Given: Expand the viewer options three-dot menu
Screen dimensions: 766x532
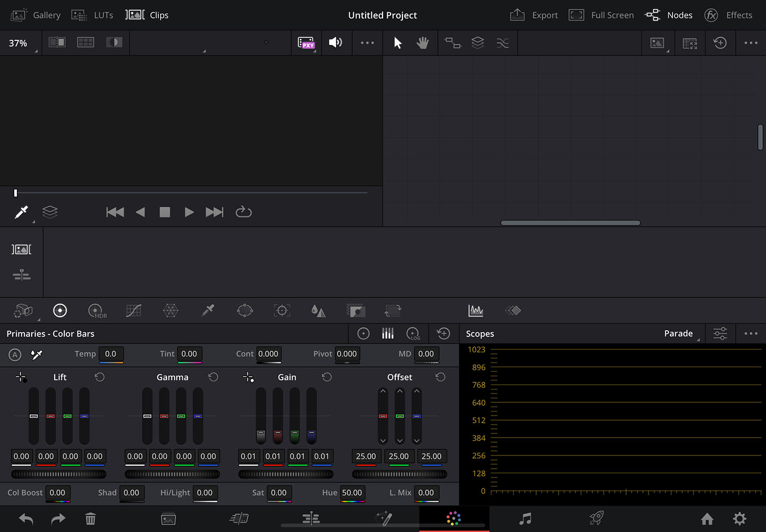Looking at the screenshot, I should coord(367,43).
